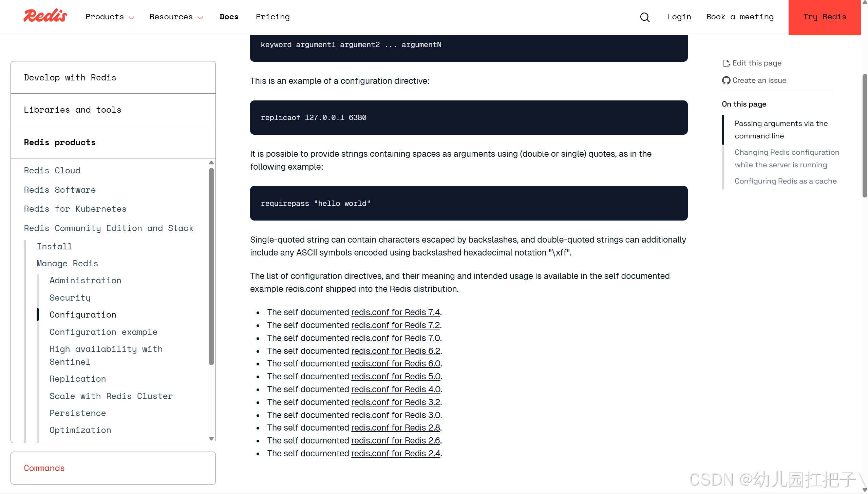Click the Edit this page icon
The height and width of the screenshot is (494, 868).
point(726,63)
